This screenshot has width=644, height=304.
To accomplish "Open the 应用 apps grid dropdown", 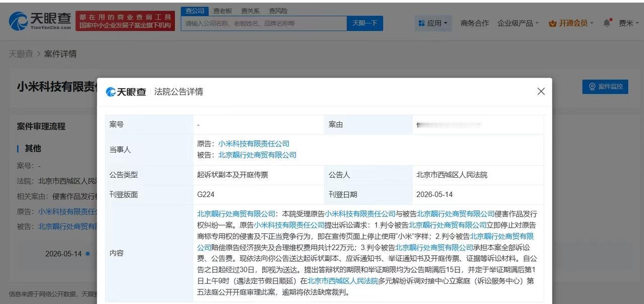I will [433, 23].
